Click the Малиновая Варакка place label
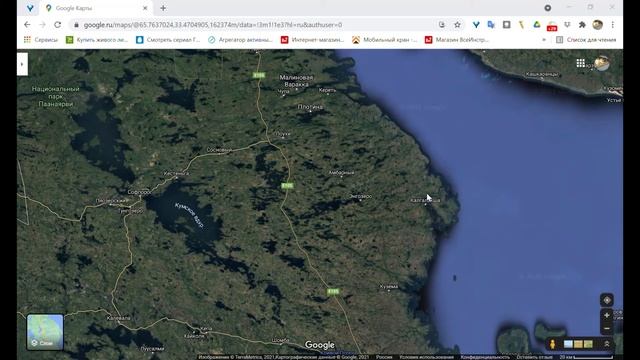This screenshot has width=640, height=360. (x=296, y=81)
